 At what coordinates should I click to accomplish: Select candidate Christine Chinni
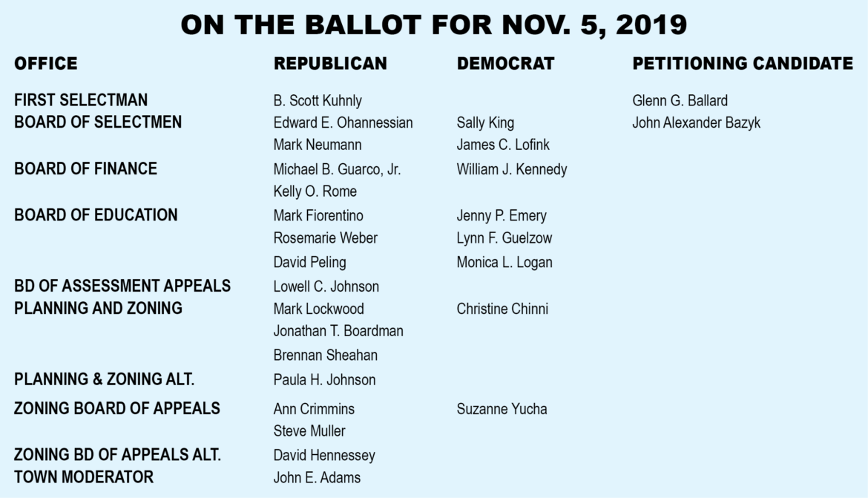pos(502,309)
